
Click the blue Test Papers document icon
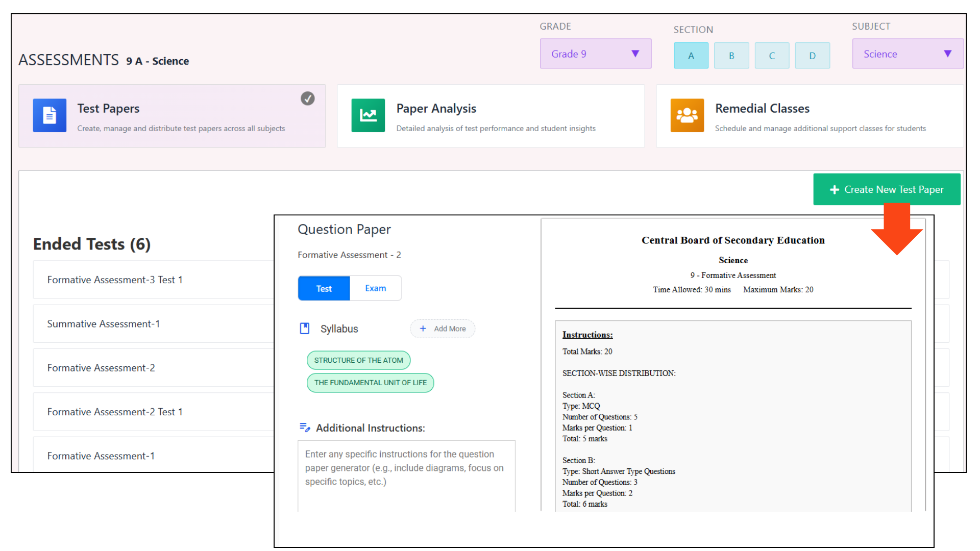pyautogui.click(x=50, y=115)
